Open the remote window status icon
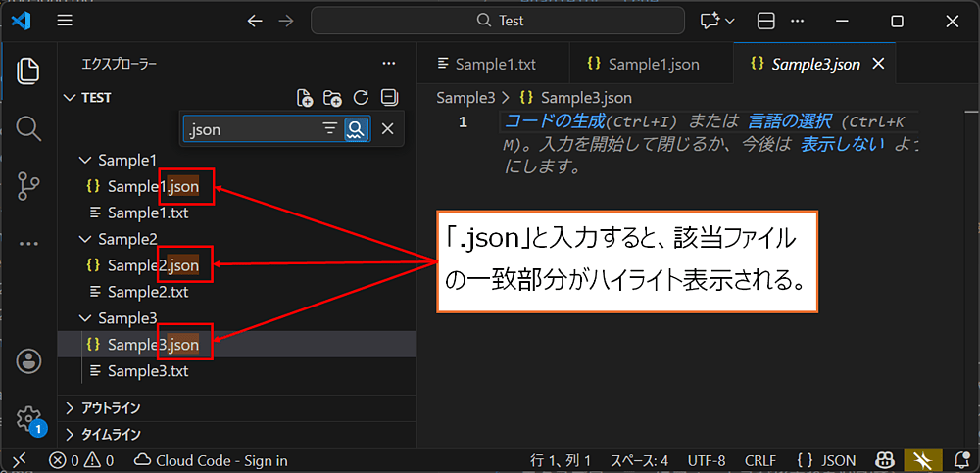The image size is (980, 473). 20,460
